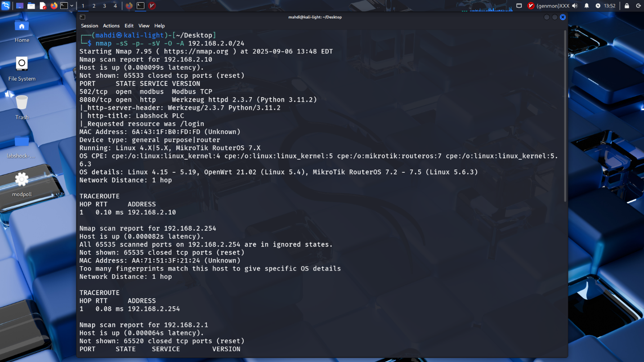Expand the terminal launcher dropdown arrow

point(72,6)
